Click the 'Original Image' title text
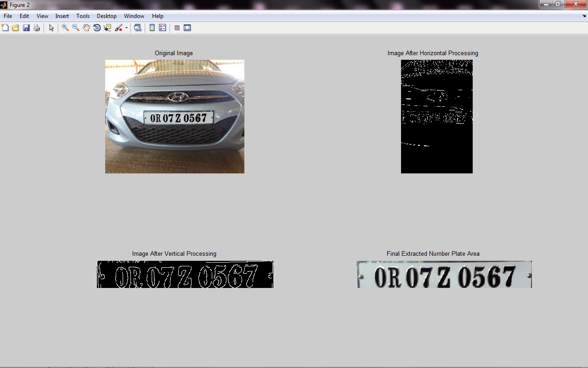The width and height of the screenshot is (588, 368). click(x=174, y=53)
